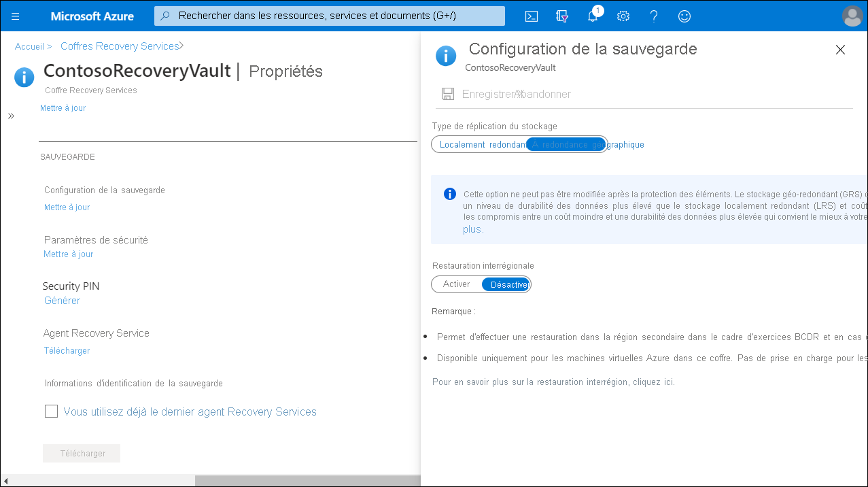This screenshot has width=868, height=487.
Task: Set Restauration interrégionale to Activer
Action: point(457,284)
